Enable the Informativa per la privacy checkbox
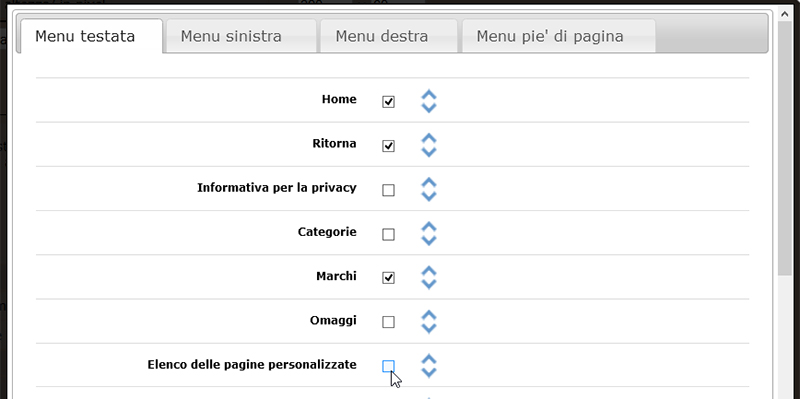The height and width of the screenshot is (399, 800). click(388, 190)
